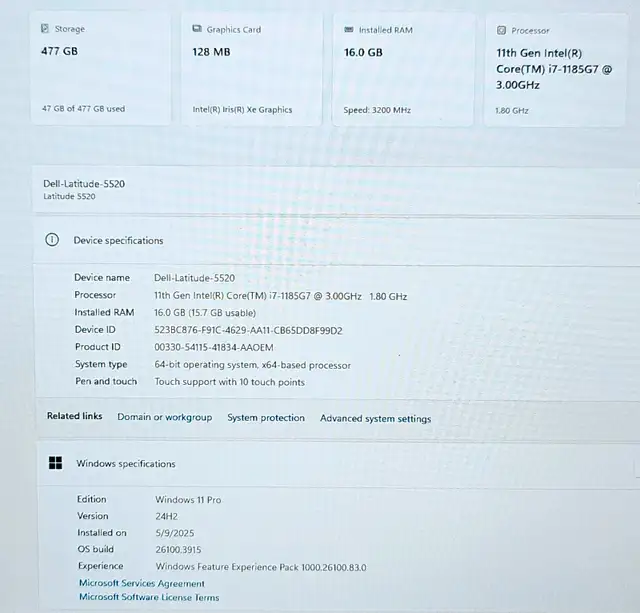
Task: Select the OS build value 26100.3915
Action: click(178, 550)
